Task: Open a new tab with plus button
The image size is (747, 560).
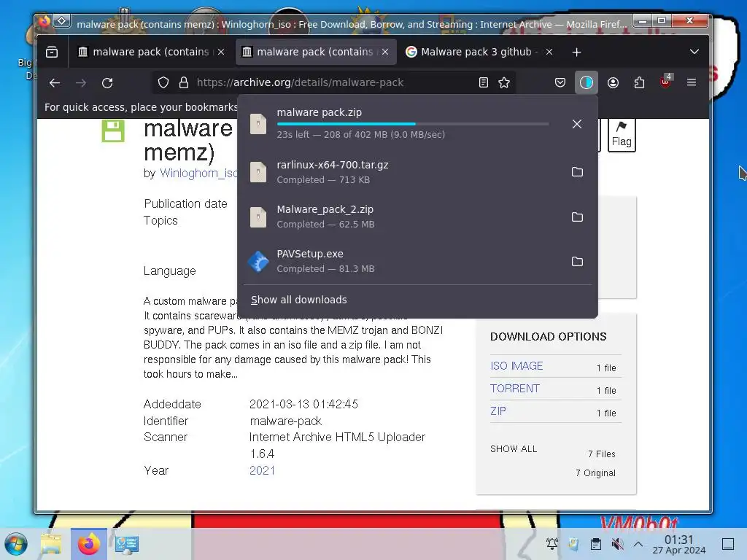Action: (x=576, y=52)
